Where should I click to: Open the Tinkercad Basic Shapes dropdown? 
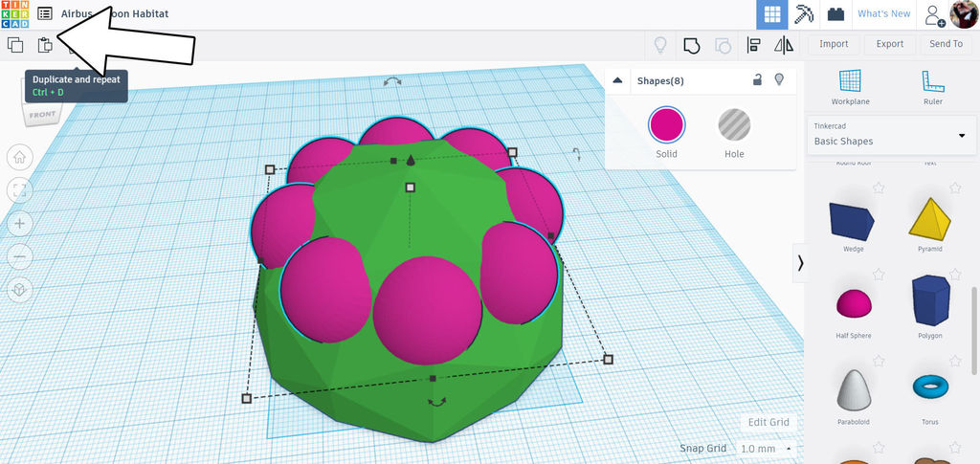coord(891,134)
